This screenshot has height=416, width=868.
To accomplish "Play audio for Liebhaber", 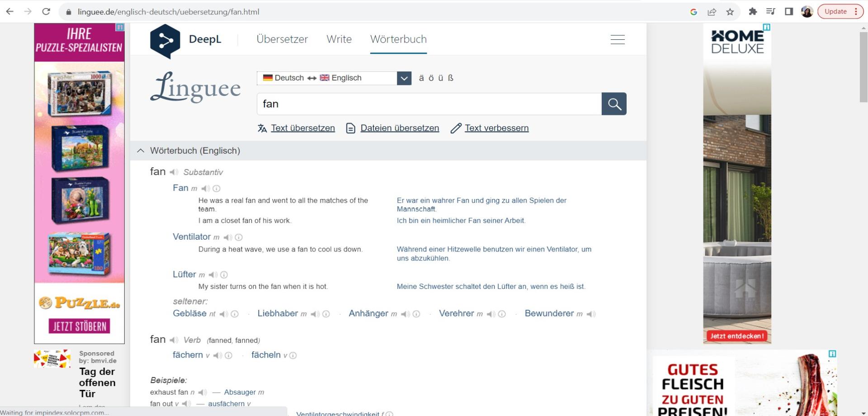I will [x=315, y=314].
